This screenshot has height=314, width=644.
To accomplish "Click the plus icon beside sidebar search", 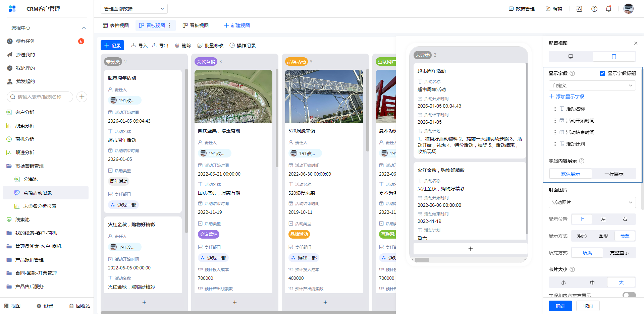I will click(82, 97).
